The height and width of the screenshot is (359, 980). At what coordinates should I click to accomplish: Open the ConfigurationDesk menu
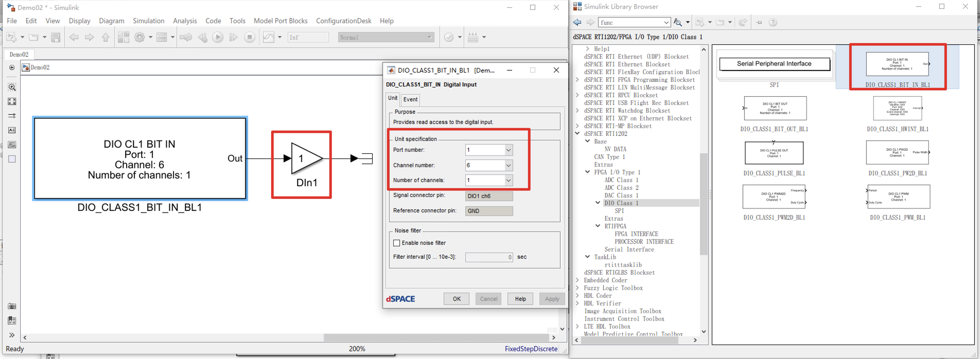pyautogui.click(x=344, y=21)
